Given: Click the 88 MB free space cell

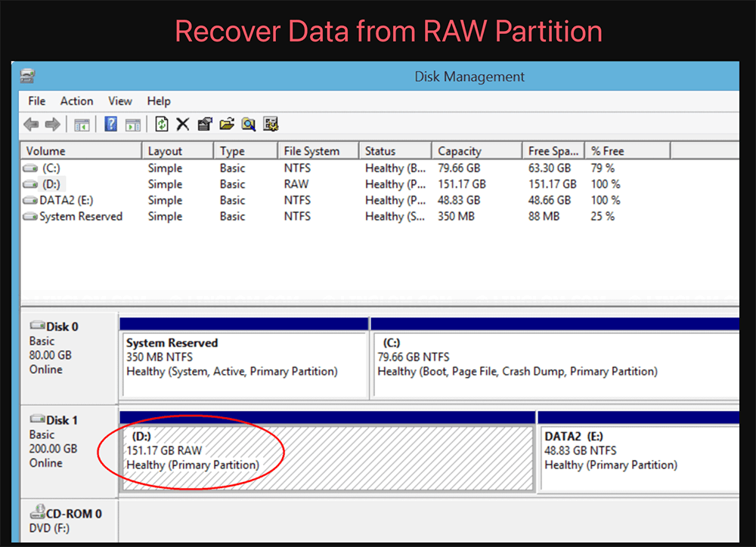Looking at the screenshot, I should click(544, 216).
